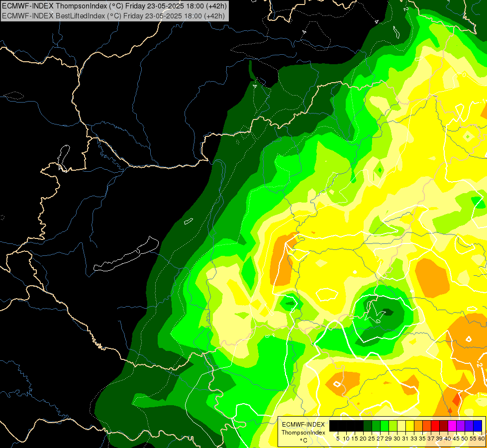The width and height of the screenshot is (487, 448).
Task: Select the bright green 27–29 legend swatch
Action: (x=385, y=426)
